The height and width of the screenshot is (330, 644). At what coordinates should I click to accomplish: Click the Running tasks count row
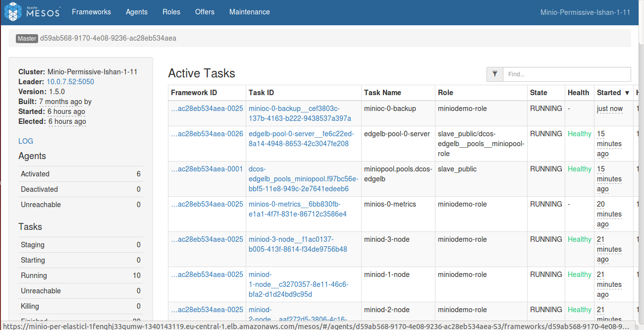[x=81, y=275]
